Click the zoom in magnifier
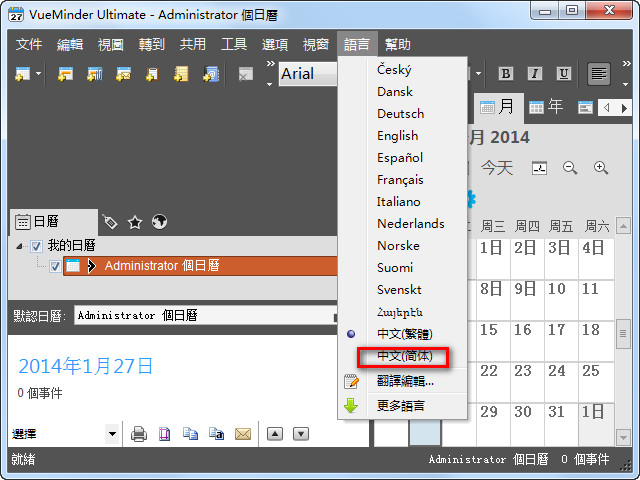Screen dimensions: 640x480 (x=601, y=168)
